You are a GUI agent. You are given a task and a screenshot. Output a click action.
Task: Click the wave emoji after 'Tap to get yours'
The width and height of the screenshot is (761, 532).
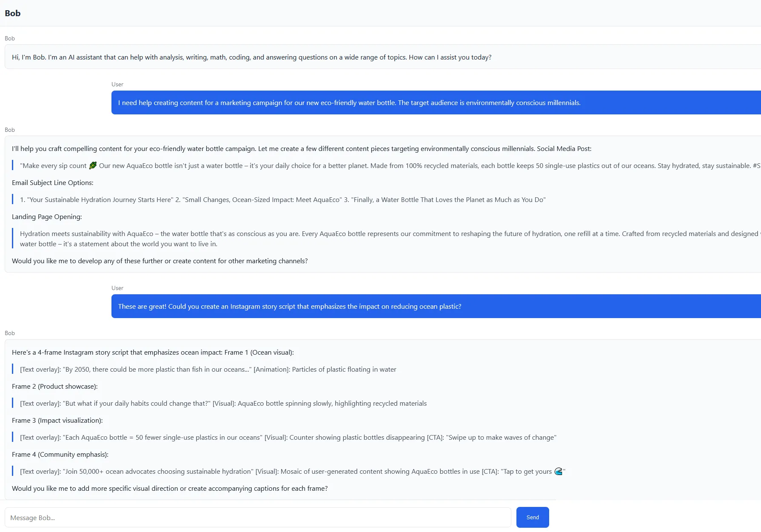[x=558, y=471]
